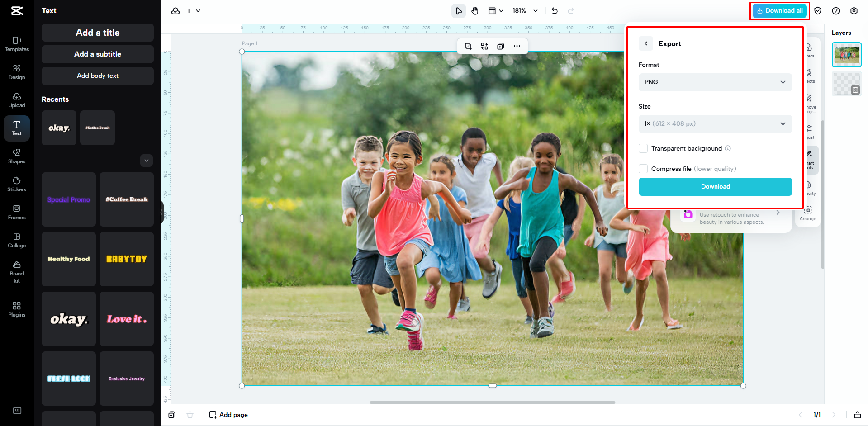Click the page panel toggle icon at bottom right
The width and height of the screenshot is (868, 426).
click(857, 415)
